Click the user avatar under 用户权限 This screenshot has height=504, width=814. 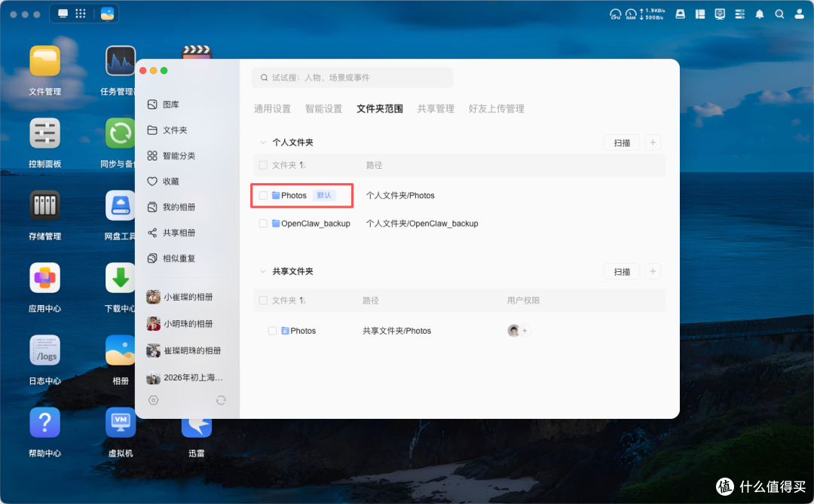513,331
